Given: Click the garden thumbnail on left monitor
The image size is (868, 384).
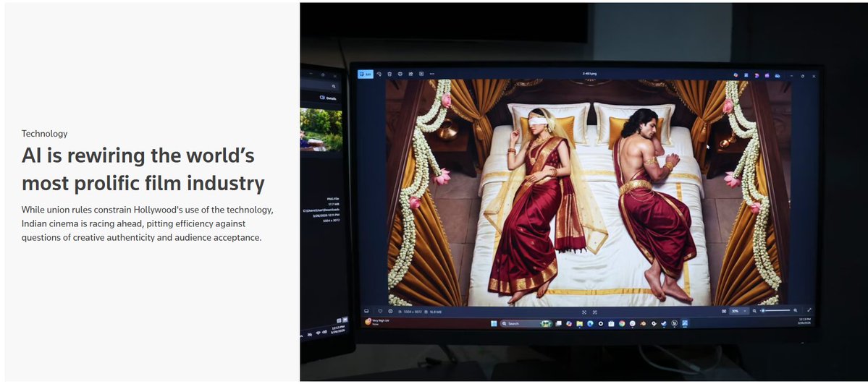Looking at the screenshot, I should coord(321,130).
